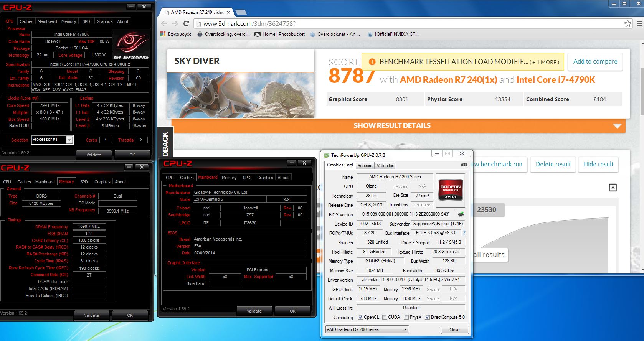The image size is (644, 341).
Task: Open the Overclock.net bookmark
Action: [x=335, y=34]
